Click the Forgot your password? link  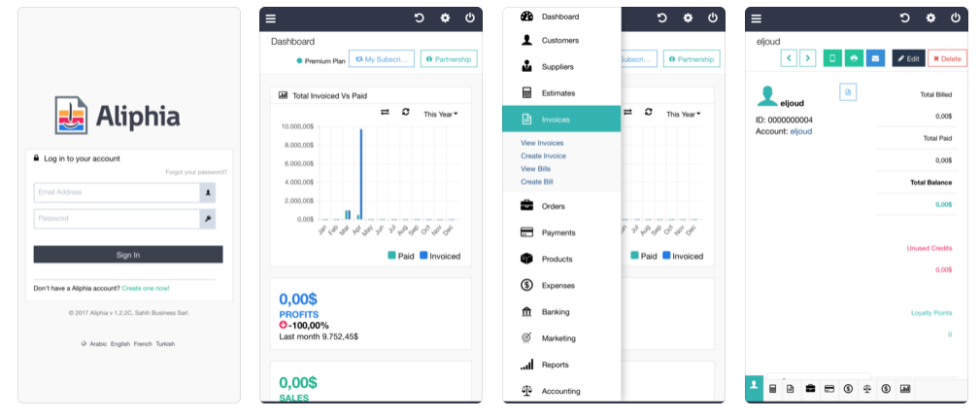pyautogui.click(x=196, y=172)
